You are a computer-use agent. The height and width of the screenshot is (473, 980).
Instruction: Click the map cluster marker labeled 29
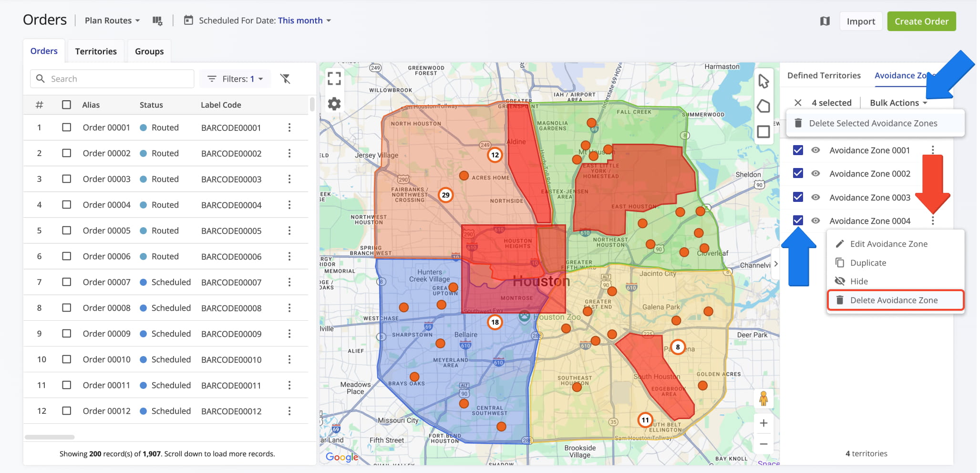pyautogui.click(x=445, y=195)
